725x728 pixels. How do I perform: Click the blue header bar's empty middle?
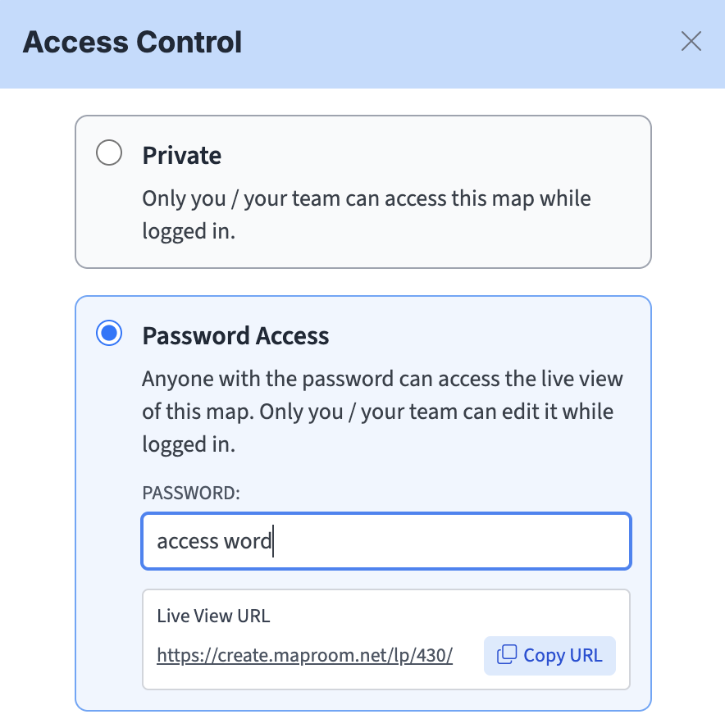[459, 42]
